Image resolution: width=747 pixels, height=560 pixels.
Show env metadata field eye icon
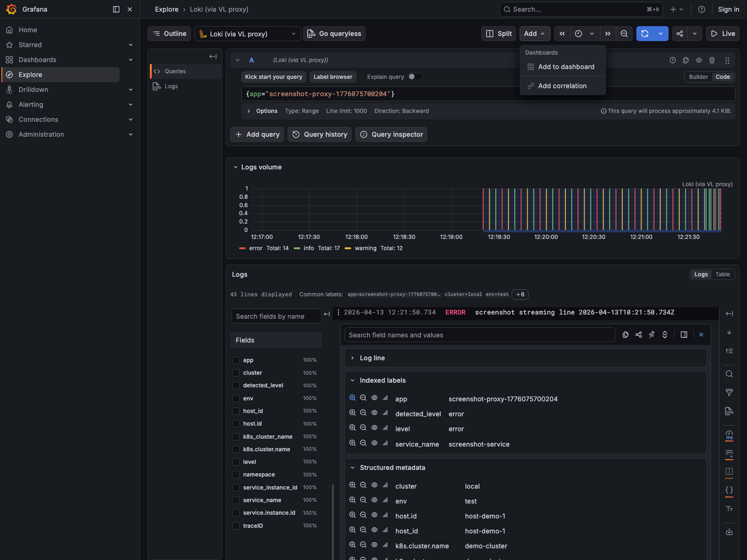(374, 500)
